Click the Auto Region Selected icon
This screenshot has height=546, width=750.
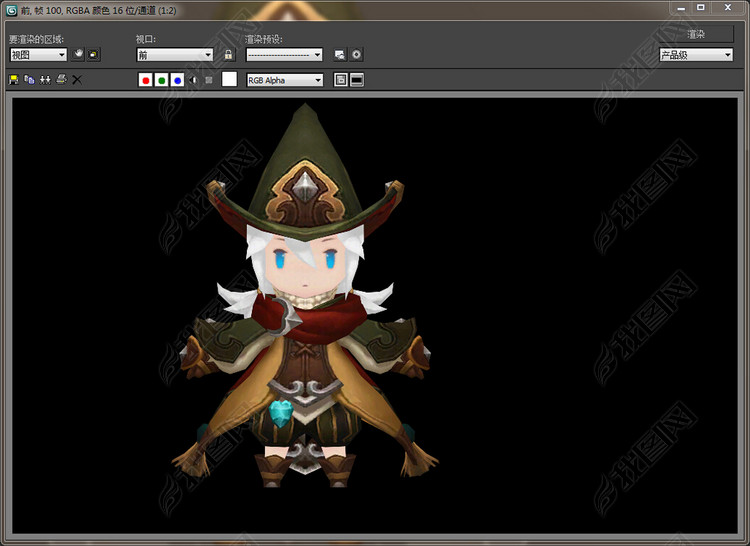(93, 55)
